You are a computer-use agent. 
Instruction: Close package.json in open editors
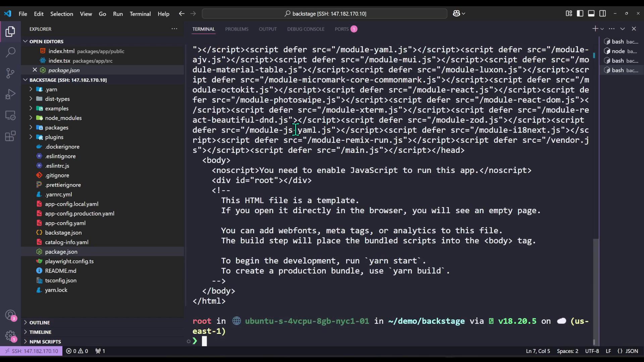tap(35, 70)
